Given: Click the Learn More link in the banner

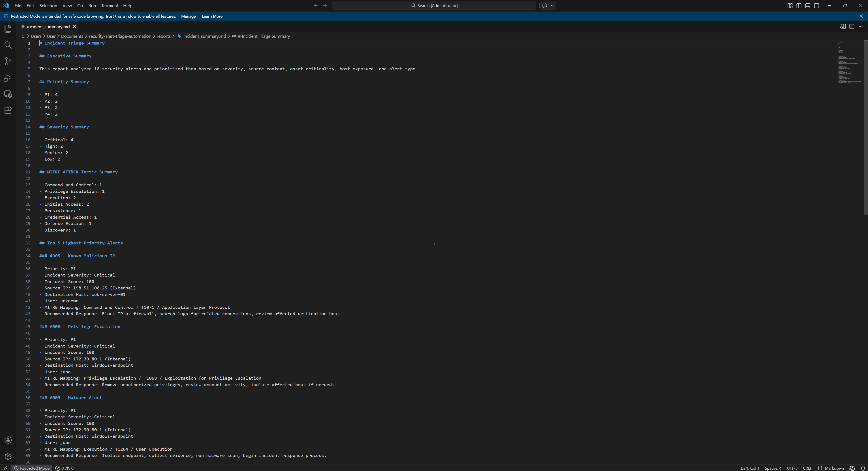Looking at the screenshot, I should tap(212, 16).
